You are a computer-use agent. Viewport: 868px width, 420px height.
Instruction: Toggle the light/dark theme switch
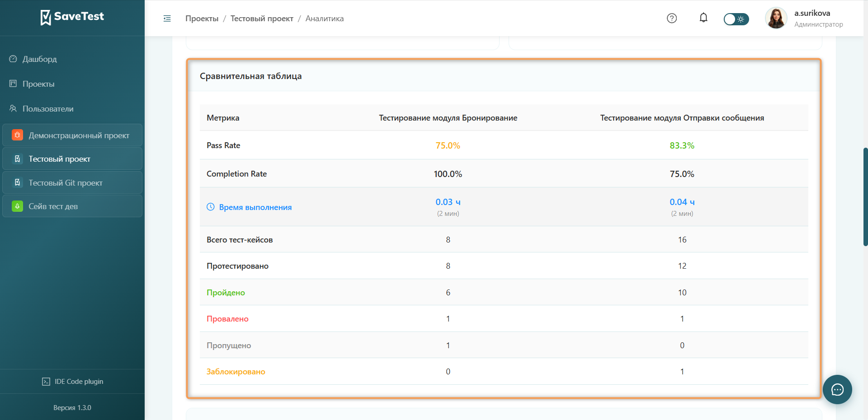736,19
